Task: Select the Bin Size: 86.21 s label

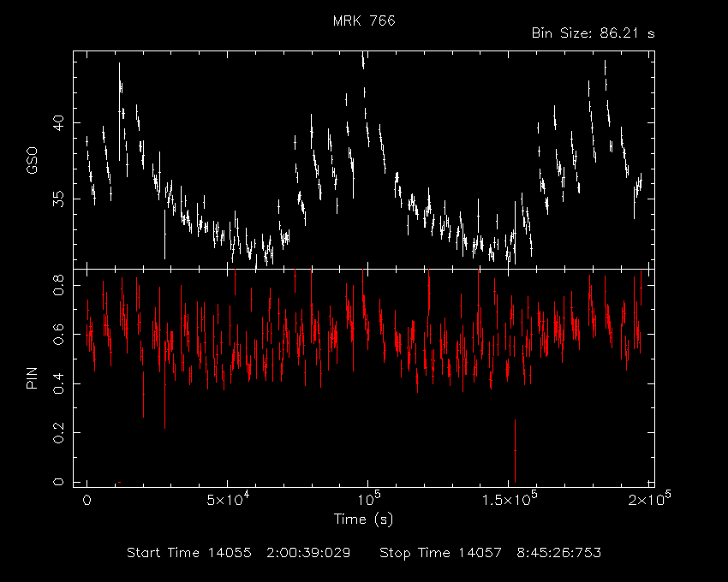Action: (593, 33)
